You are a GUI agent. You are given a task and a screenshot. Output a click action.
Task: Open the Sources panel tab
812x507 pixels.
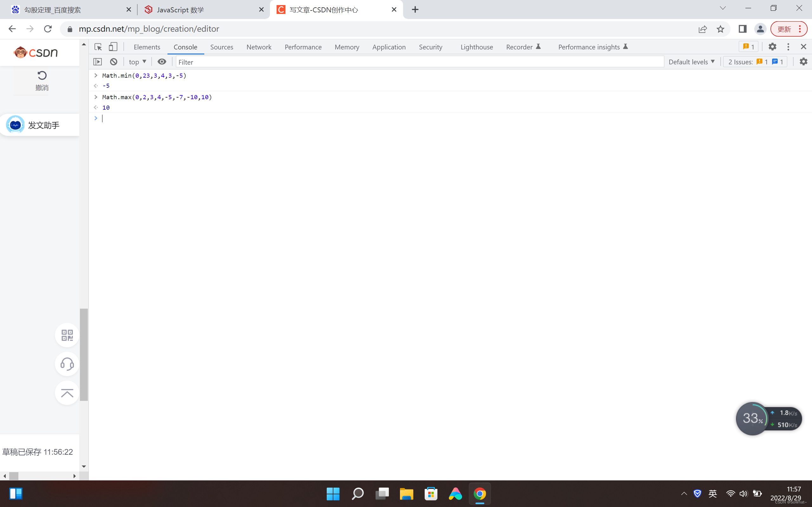pos(221,47)
